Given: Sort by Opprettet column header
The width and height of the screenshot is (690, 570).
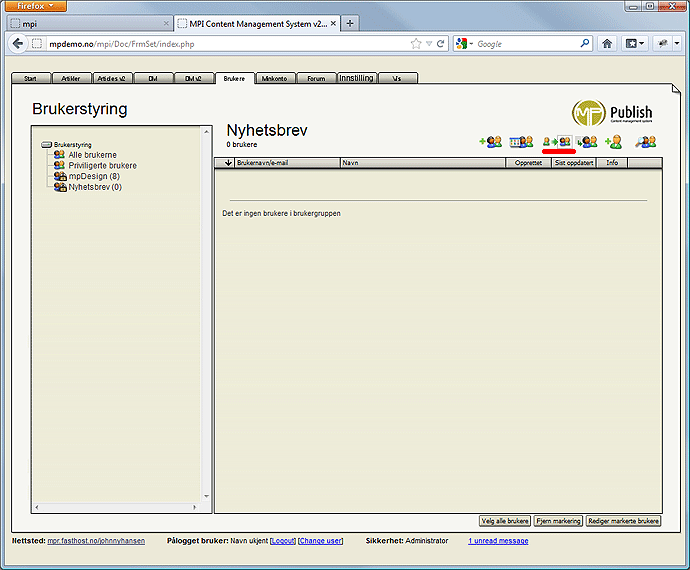Looking at the screenshot, I should tap(528, 163).
